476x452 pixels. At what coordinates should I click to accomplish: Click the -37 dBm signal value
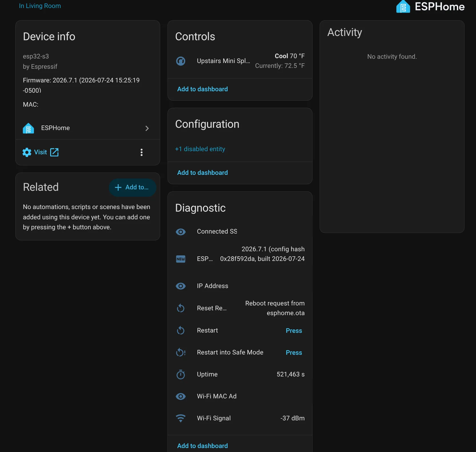pyautogui.click(x=293, y=418)
